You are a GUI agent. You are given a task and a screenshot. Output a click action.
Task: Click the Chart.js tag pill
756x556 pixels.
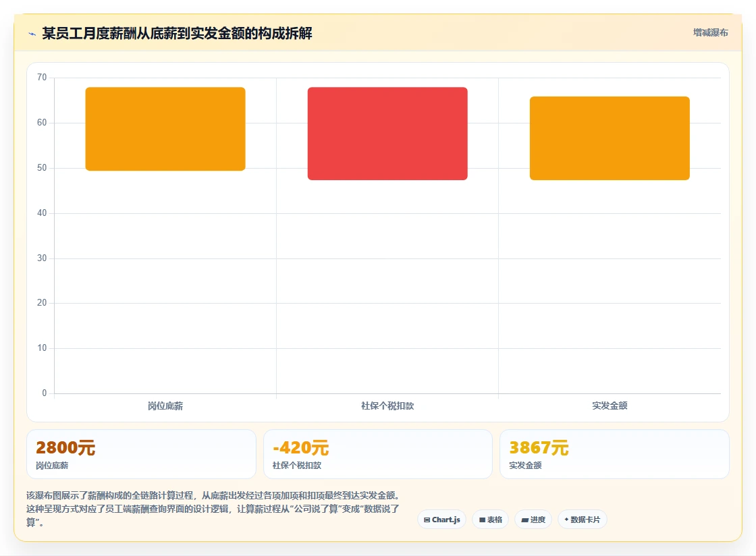click(441, 520)
